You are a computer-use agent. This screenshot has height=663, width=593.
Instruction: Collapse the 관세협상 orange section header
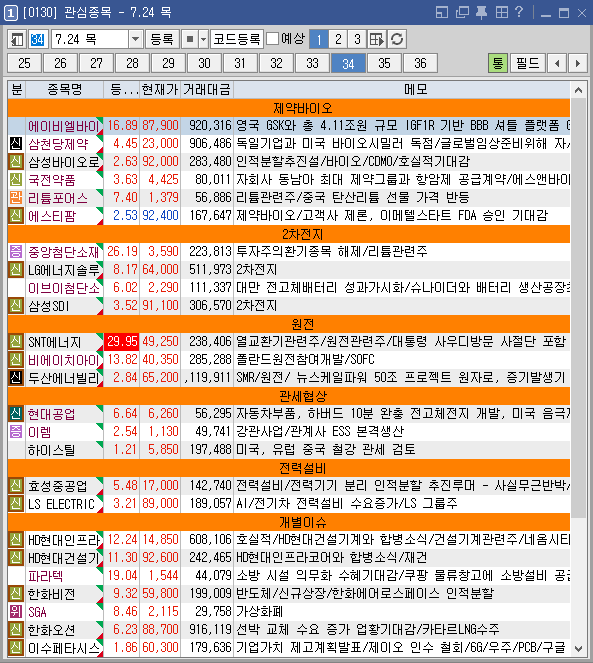tap(289, 396)
